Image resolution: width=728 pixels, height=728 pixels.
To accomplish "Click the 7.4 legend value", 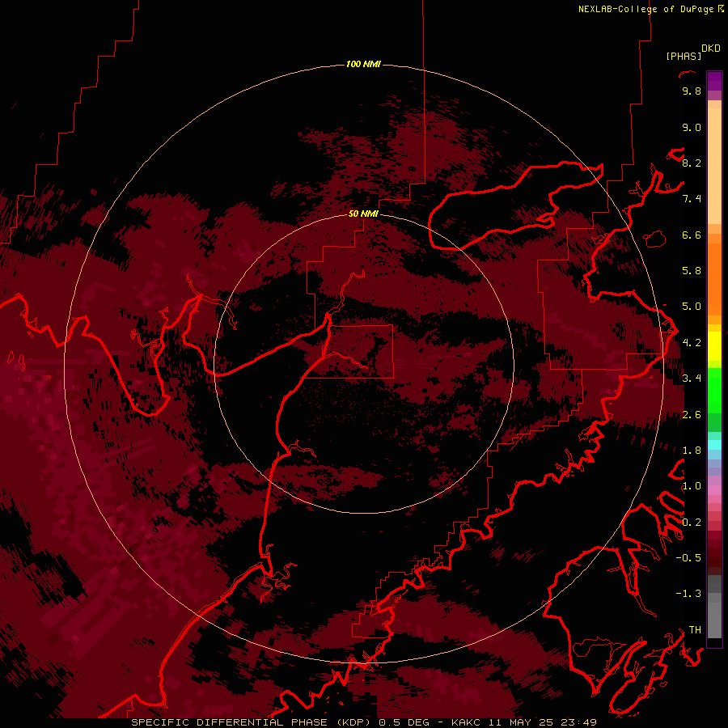I will click(x=692, y=199).
